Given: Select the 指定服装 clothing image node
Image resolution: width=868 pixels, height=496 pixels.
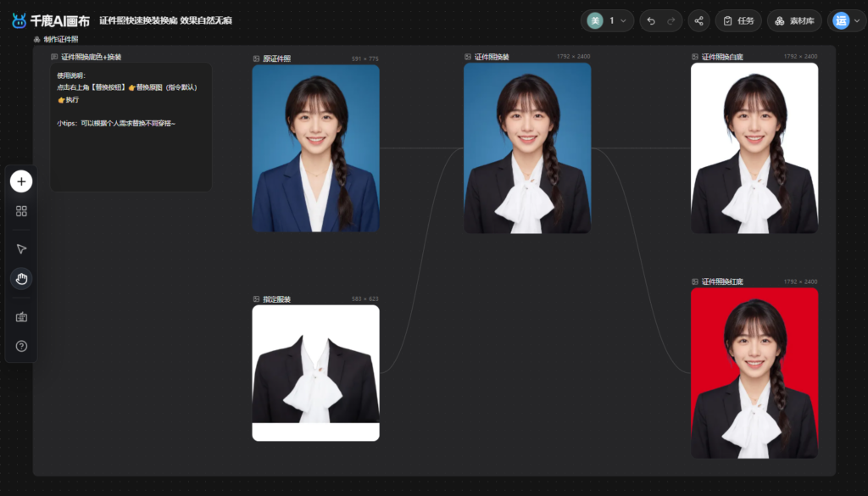Looking at the screenshot, I should pyautogui.click(x=315, y=373).
